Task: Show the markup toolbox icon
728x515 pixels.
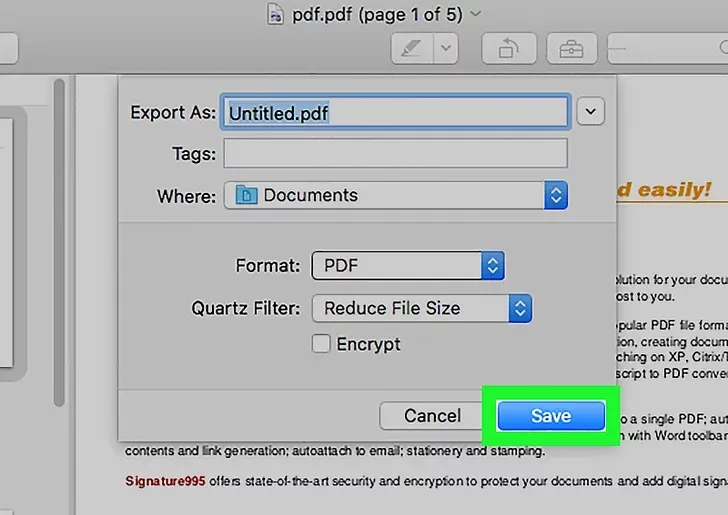Action: tap(572, 48)
